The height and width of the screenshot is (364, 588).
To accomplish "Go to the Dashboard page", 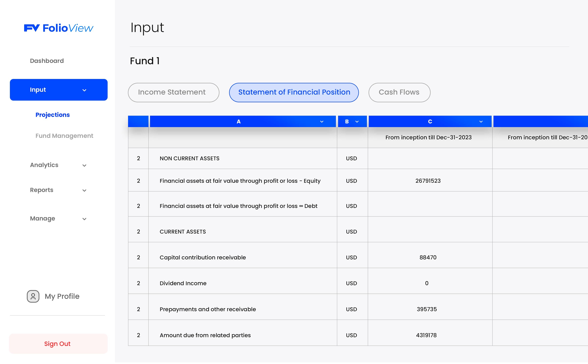I will coord(47,61).
